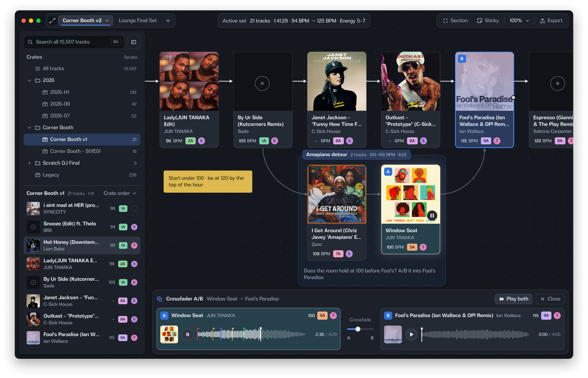Click the 2A key badge on Lady canvas card
Screen dimensions: 588x378
coord(190,141)
